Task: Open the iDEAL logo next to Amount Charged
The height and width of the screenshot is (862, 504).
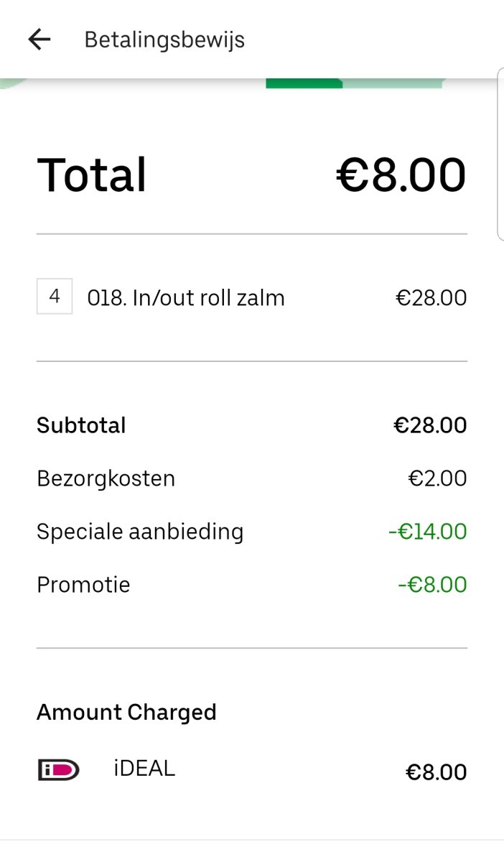Action: click(x=57, y=770)
